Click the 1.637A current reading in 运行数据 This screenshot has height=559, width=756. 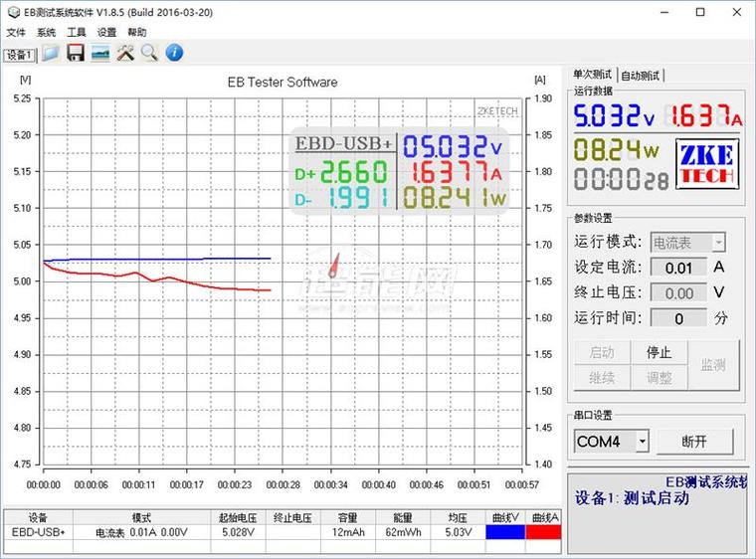pyautogui.click(x=704, y=115)
